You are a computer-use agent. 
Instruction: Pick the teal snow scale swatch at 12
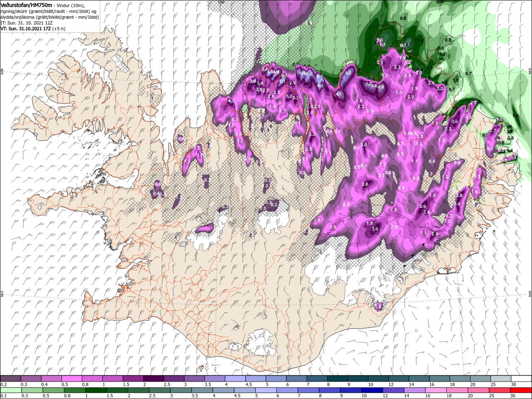399,379
